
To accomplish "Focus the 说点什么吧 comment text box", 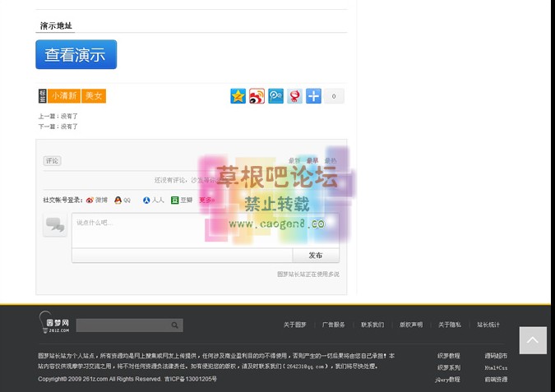I will pyautogui.click(x=206, y=230).
